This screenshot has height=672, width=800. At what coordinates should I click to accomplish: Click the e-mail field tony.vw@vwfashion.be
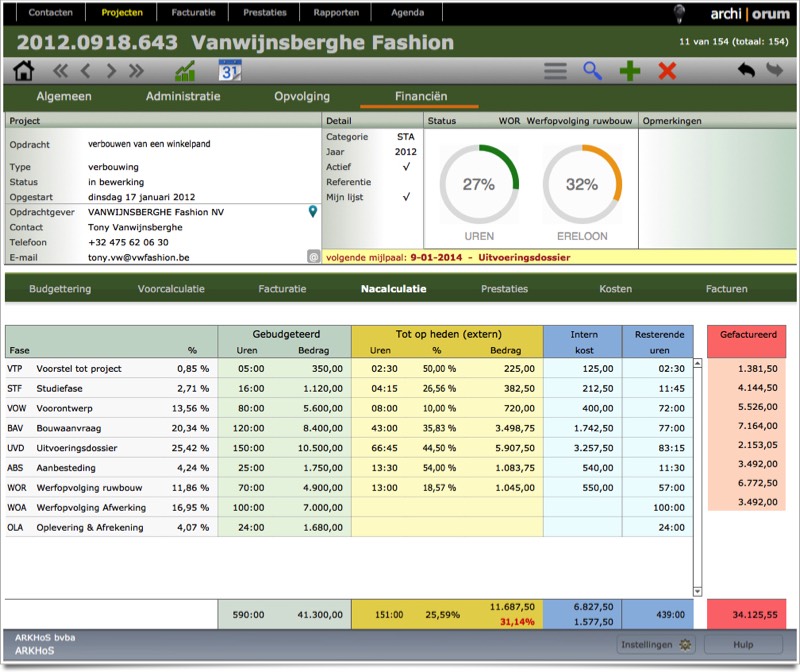pyautogui.click(x=139, y=258)
